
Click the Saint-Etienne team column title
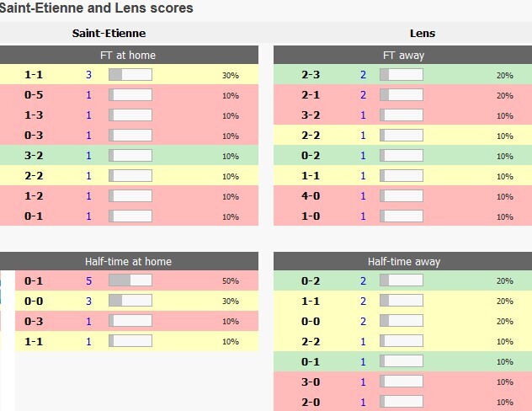pos(109,34)
